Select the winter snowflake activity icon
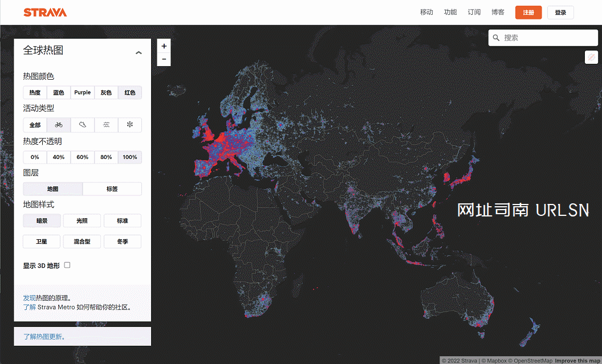This screenshot has height=364, width=602. (x=130, y=125)
